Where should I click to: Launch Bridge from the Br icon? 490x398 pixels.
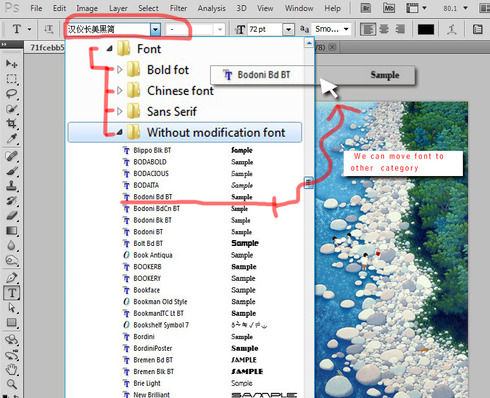[366, 8]
